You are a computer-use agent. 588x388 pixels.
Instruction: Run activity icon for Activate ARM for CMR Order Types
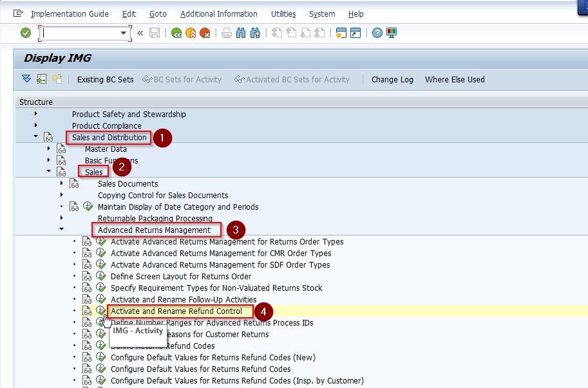(100, 253)
